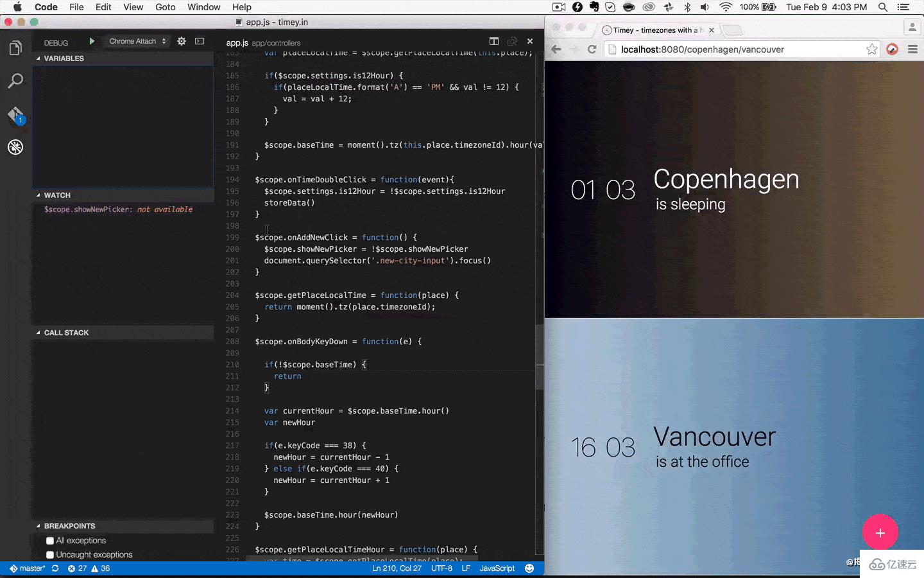Click the volume icon in menu bar
This screenshot has width=924, height=578.
705,7
